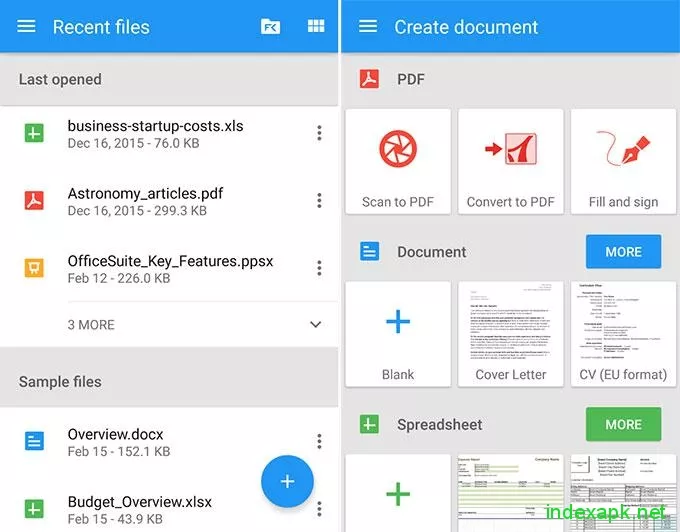This screenshot has height=532, width=680.
Task: Click the orange presentation icon for OfficeSuite_Key_Features.ppsx
Action: pyautogui.click(x=34, y=268)
